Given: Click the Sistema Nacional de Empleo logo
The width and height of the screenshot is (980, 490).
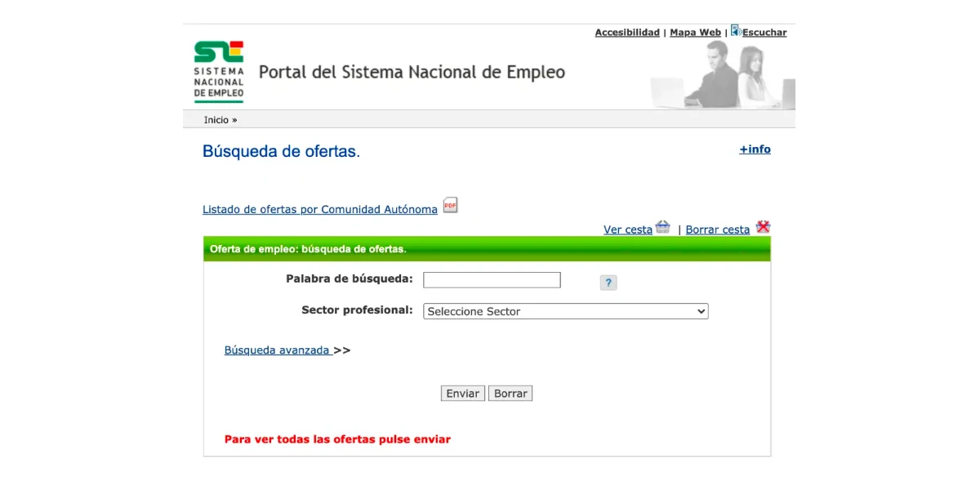Looking at the screenshot, I should pyautogui.click(x=219, y=72).
